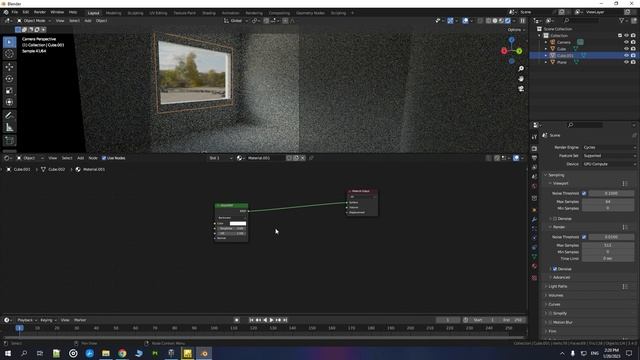640x360 pixels.
Task: Open the Object Data properties tab icon
Action: tap(534, 257)
